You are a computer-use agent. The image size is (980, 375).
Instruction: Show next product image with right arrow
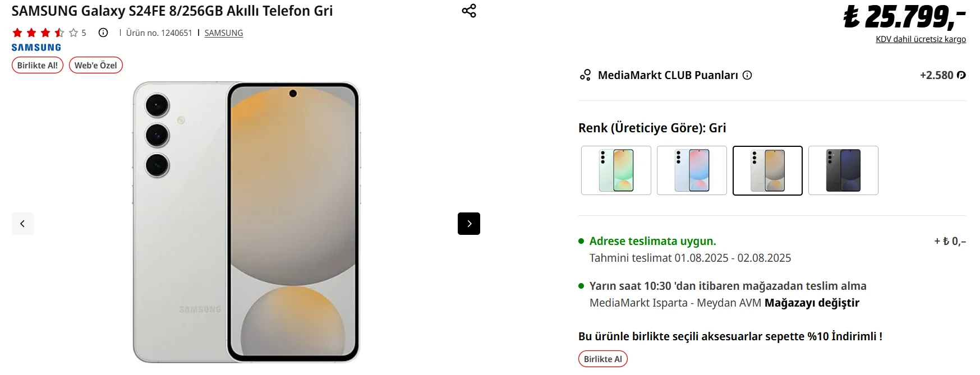pyautogui.click(x=469, y=224)
